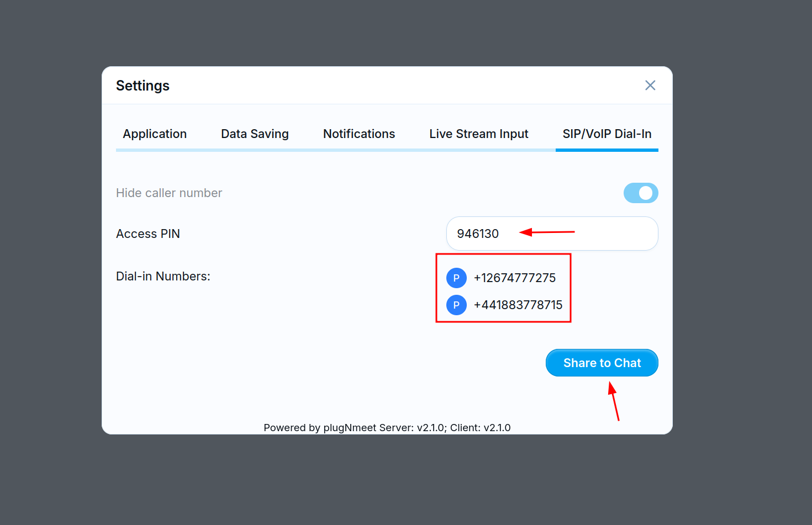Screen dimensions: 812x525
Task: Click red arrow pointing at Access PIN
Action: pyautogui.click(x=547, y=232)
